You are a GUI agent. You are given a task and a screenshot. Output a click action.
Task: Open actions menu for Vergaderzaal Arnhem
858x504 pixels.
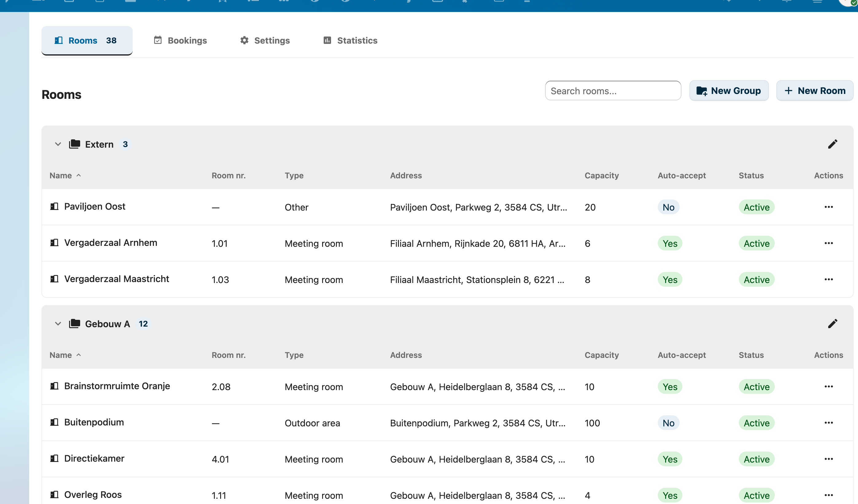(x=829, y=243)
